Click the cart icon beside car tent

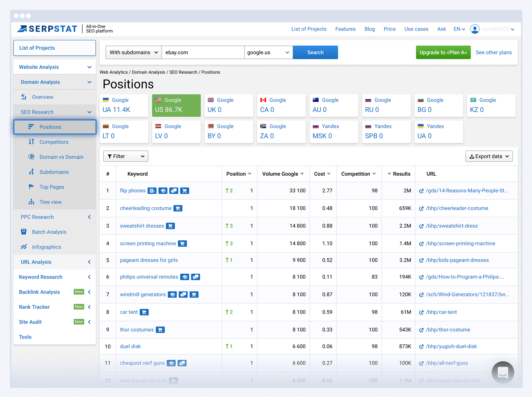pos(144,312)
